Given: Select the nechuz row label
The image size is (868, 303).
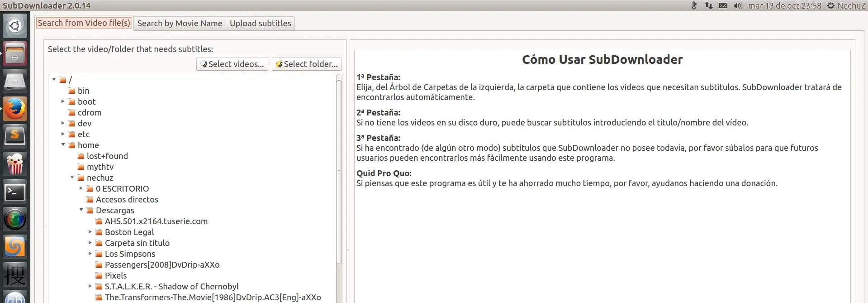Looking at the screenshot, I should pyautogui.click(x=100, y=178).
